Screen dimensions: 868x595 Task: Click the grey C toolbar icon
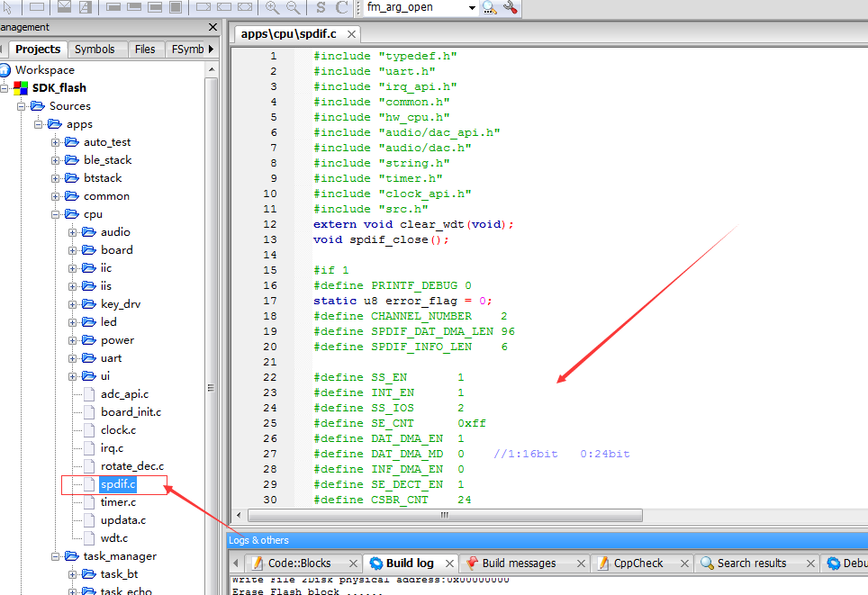(x=341, y=7)
